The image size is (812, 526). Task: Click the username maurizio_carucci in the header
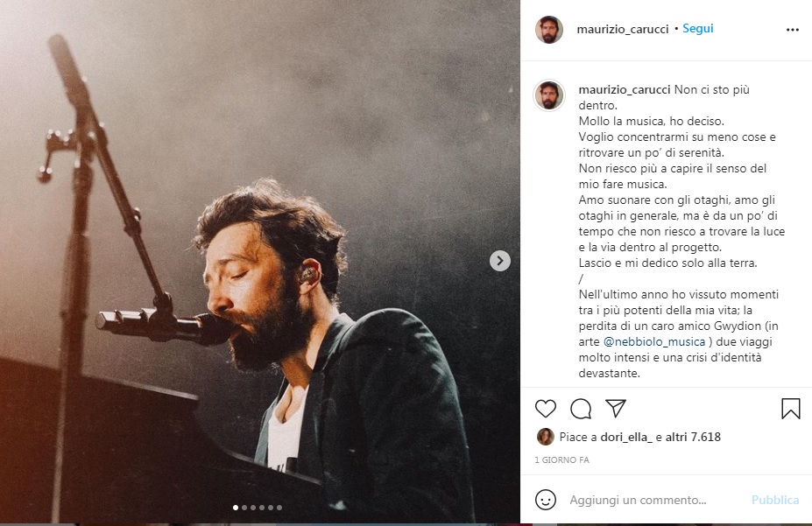click(623, 28)
